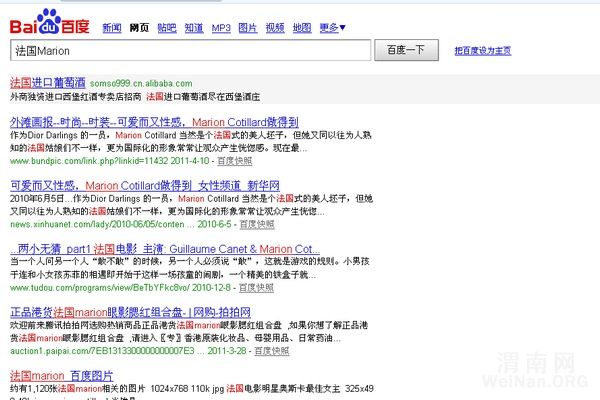
Task: Click the 百度一下 search button
Action: (406, 50)
